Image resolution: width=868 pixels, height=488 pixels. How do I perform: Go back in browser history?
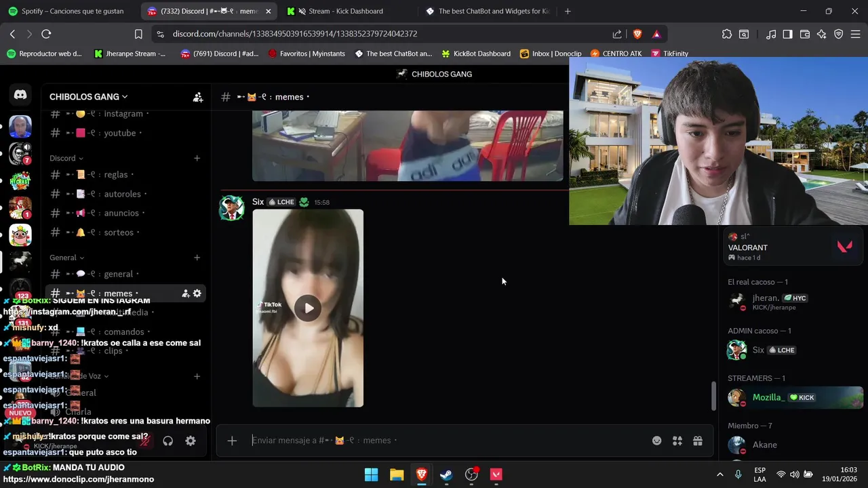(12, 34)
